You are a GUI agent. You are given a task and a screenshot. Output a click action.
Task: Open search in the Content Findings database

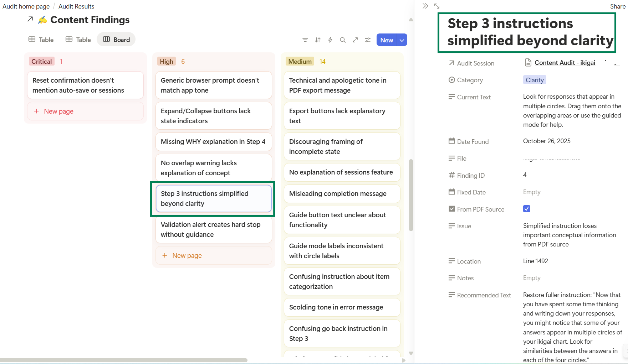(x=342, y=40)
